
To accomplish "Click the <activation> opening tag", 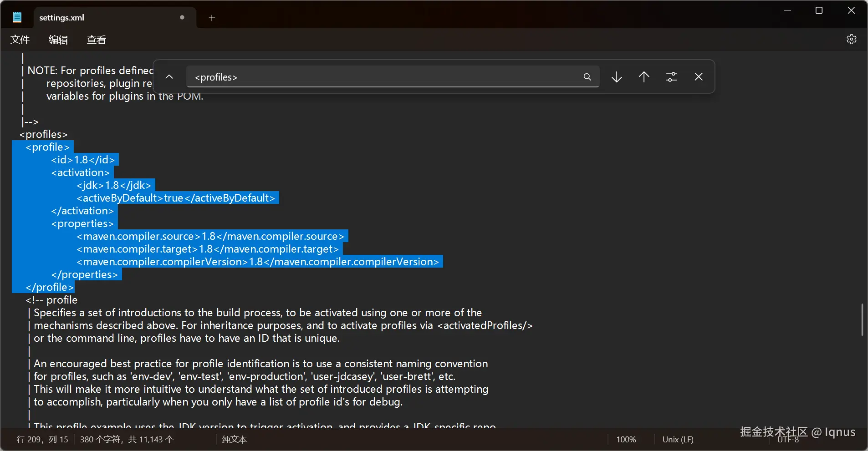I will click(x=81, y=172).
